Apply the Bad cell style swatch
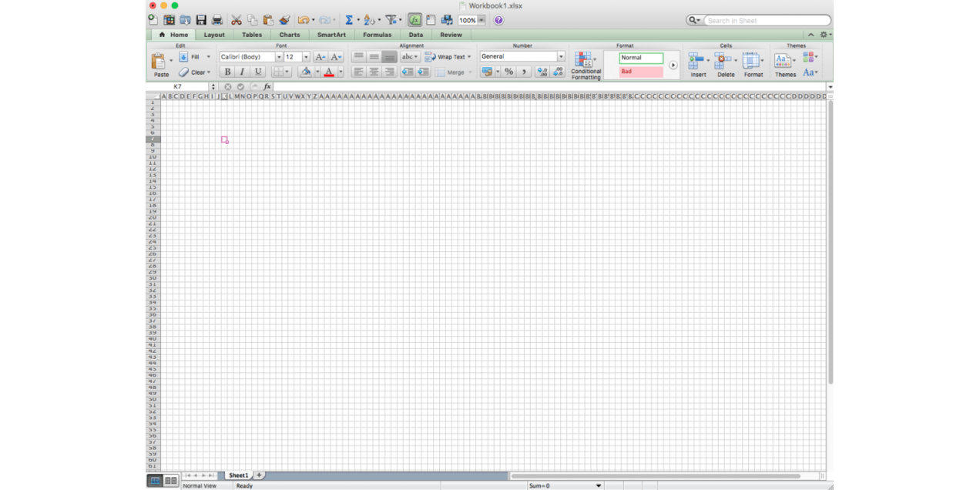 tap(641, 72)
